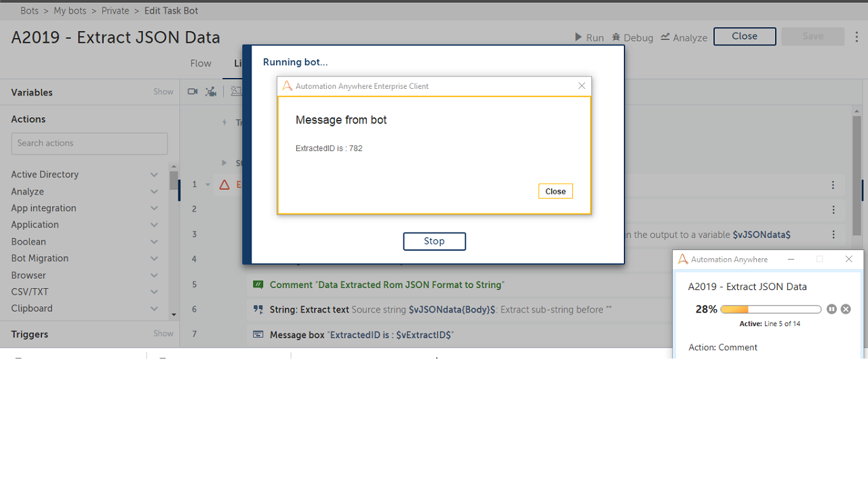Expand the Browser actions group

pyautogui.click(x=154, y=275)
